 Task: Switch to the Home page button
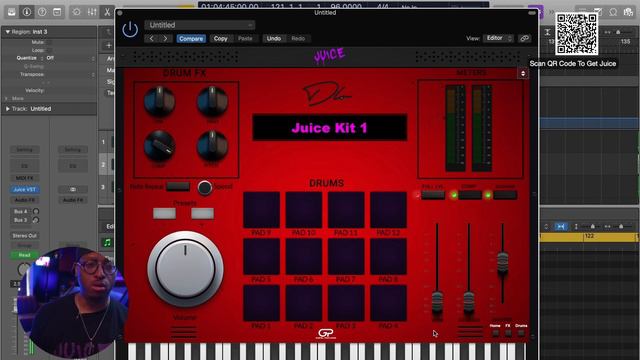495,333
